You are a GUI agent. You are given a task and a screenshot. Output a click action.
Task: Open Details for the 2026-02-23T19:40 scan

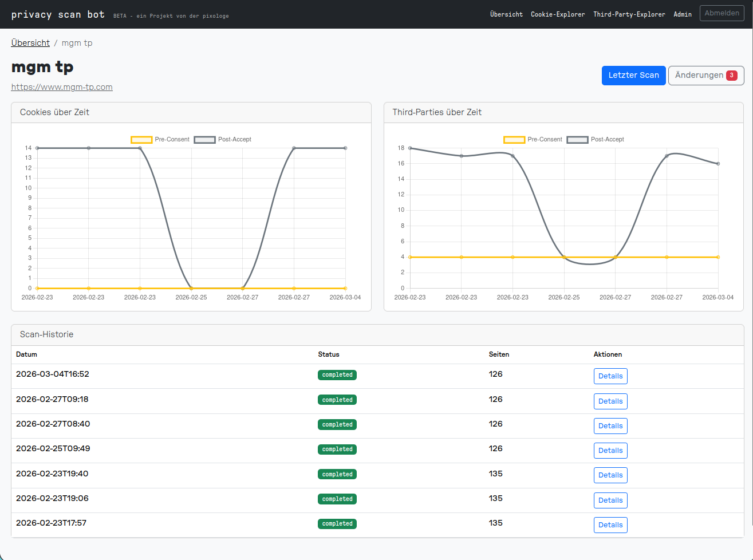pyautogui.click(x=610, y=475)
